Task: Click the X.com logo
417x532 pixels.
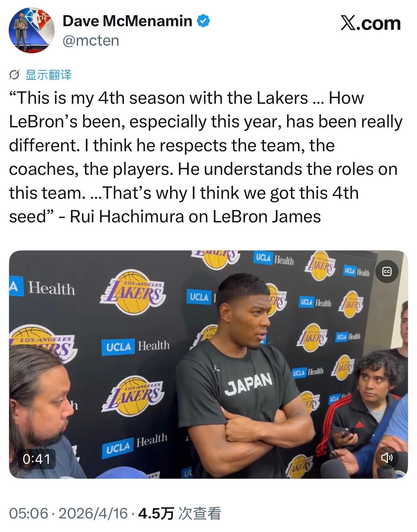Action: tap(370, 23)
